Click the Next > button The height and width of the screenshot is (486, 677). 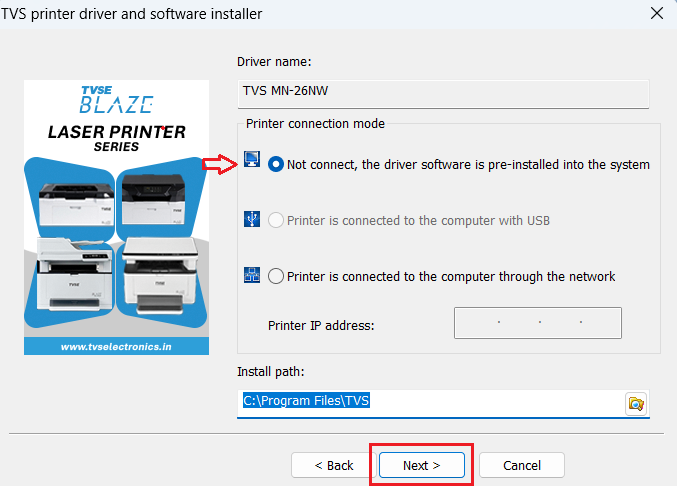[x=422, y=465]
